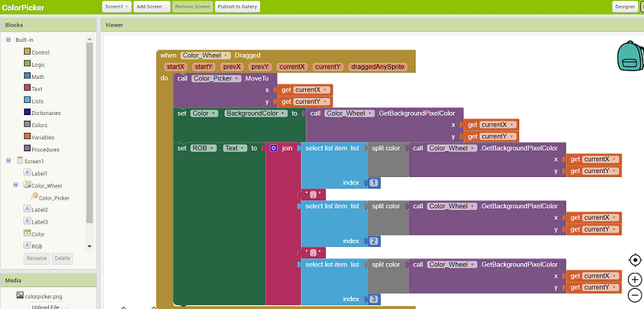
Task: Collapse the Built-in tree section
Action: 9,39
